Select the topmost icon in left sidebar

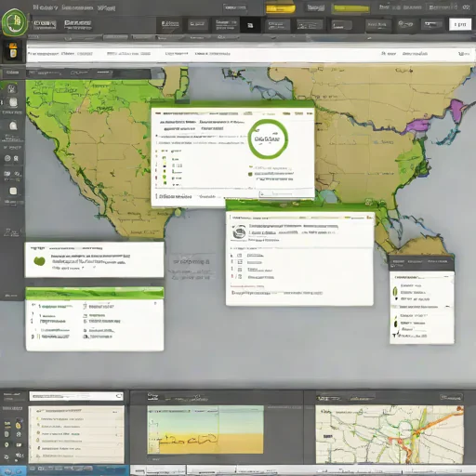[x=12, y=89]
